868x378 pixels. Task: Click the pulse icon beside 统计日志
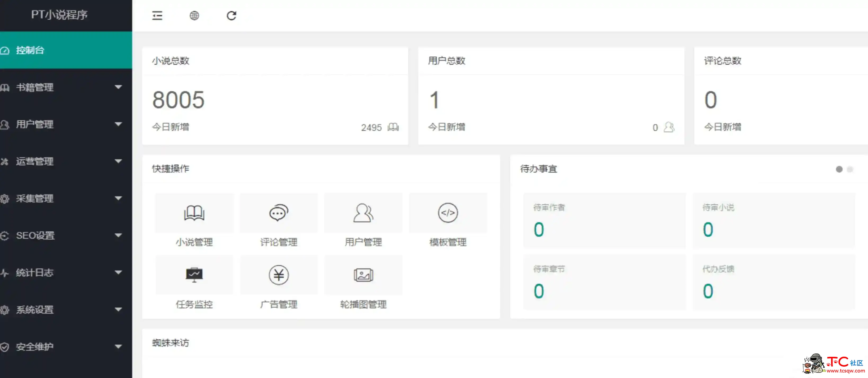(x=5, y=273)
